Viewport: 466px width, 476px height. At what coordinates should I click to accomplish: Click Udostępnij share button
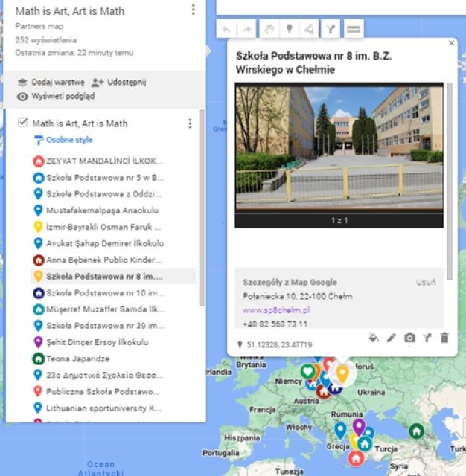coord(119,82)
